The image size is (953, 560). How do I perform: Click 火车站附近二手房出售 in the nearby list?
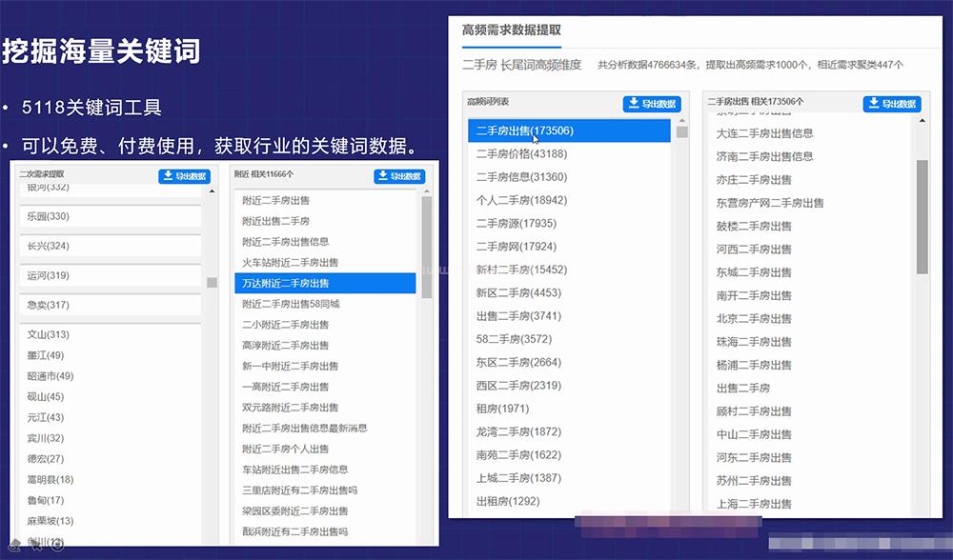click(290, 262)
